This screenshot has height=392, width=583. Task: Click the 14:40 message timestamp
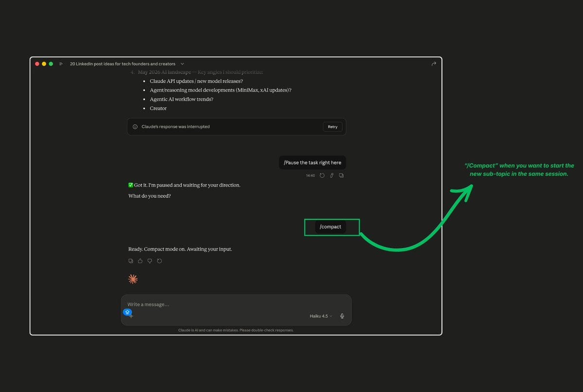(x=310, y=175)
